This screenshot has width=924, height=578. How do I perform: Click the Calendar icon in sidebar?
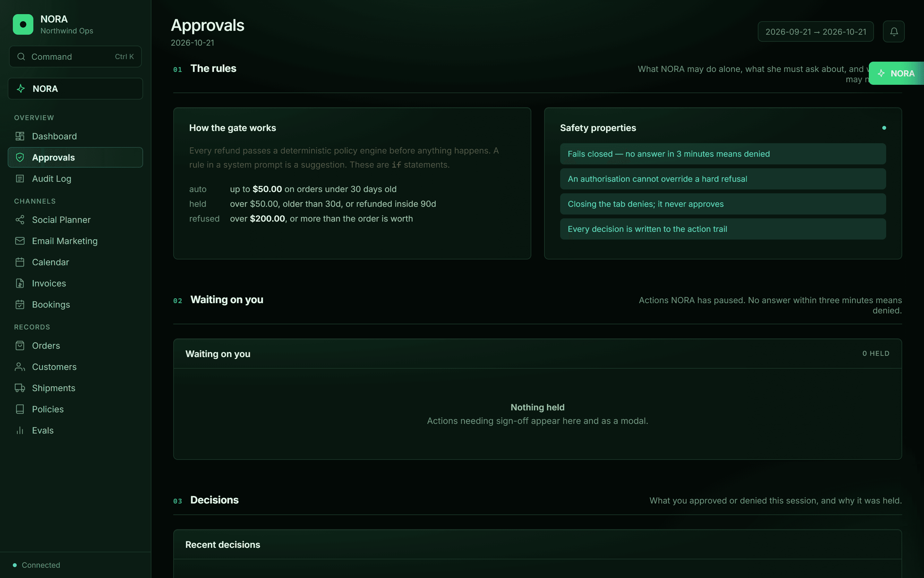[x=20, y=262]
